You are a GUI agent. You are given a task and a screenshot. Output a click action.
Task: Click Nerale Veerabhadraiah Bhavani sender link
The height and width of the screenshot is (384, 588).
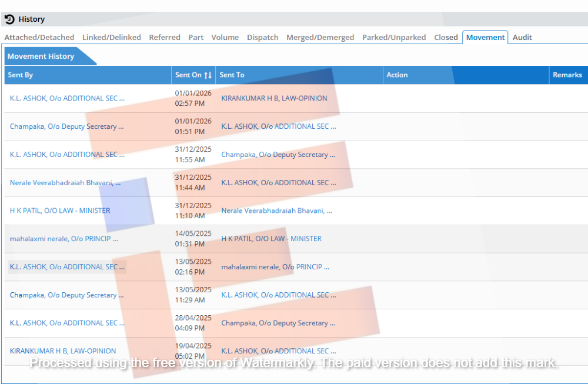65,183
